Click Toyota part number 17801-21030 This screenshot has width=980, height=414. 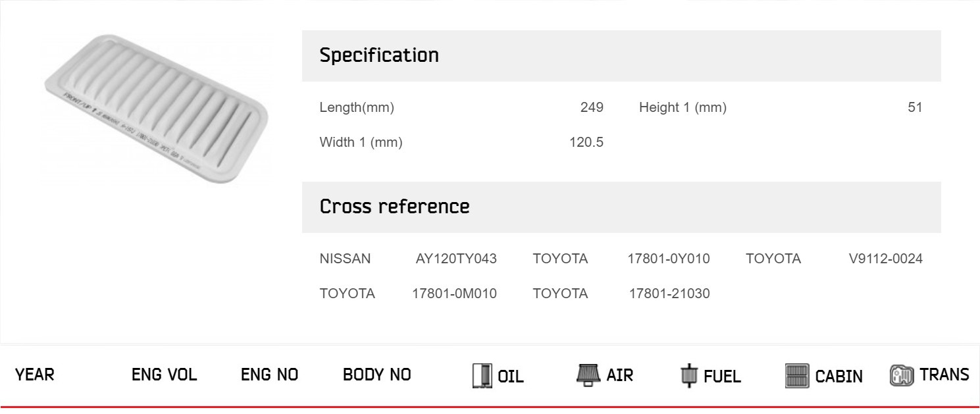coord(669,294)
